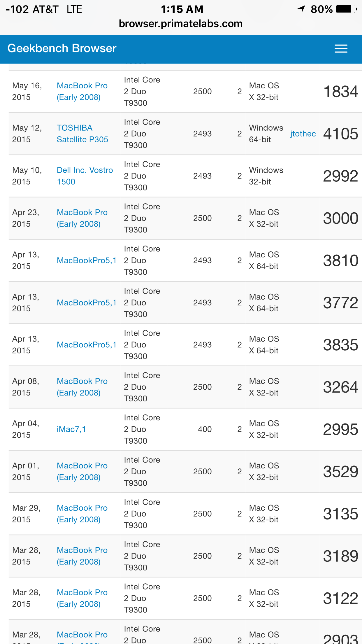
Task: Tap the 1:15 AM status bar clock
Action: click(x=182, y=9)
